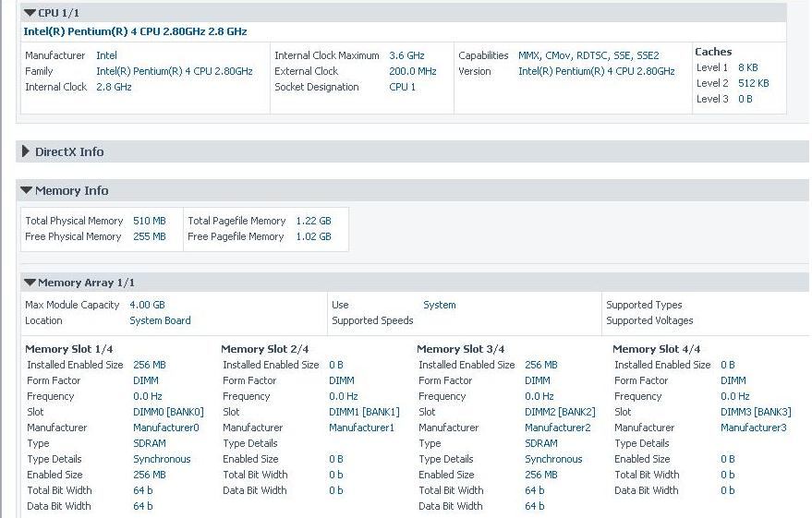Select slot value DIMM3 [BANK3]
Image resolution: width=812 pixels, height=518 pixels.
point(756,412)
